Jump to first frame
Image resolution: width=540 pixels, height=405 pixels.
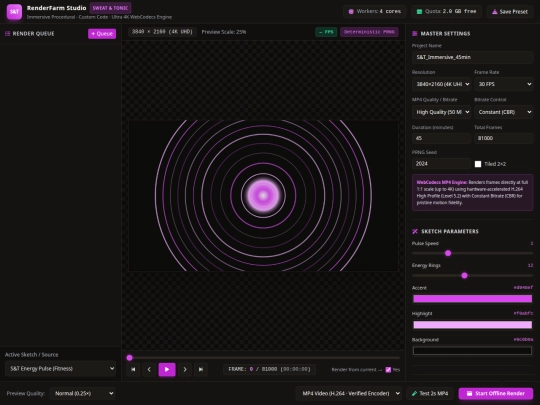click(133, 370)
